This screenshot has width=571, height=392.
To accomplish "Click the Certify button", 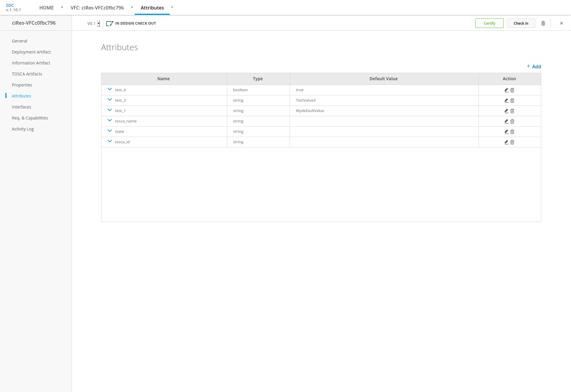I will (489, 23).
